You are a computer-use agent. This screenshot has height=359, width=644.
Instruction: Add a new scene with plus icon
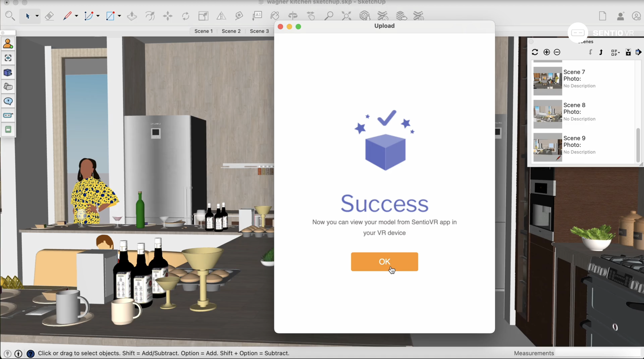[x=547, y=52]
